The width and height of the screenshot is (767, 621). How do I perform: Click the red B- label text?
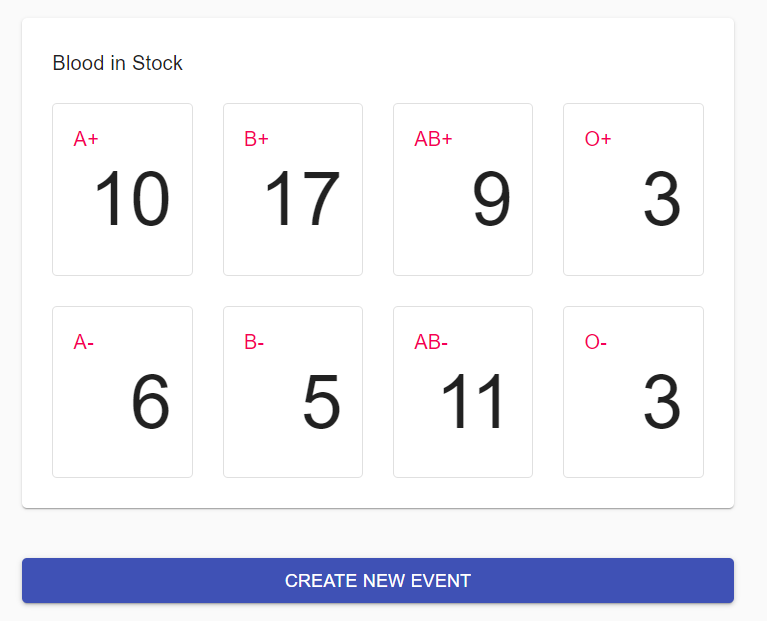(x=254, y=342)
